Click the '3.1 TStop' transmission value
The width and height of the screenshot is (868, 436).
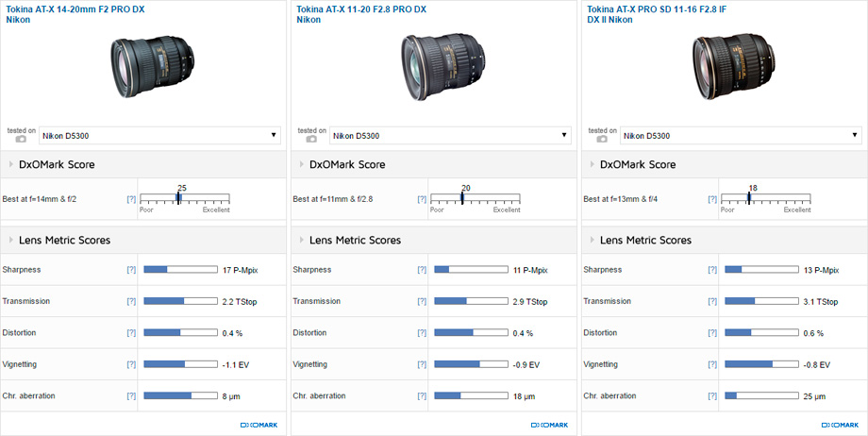click(x=821, y=302)
